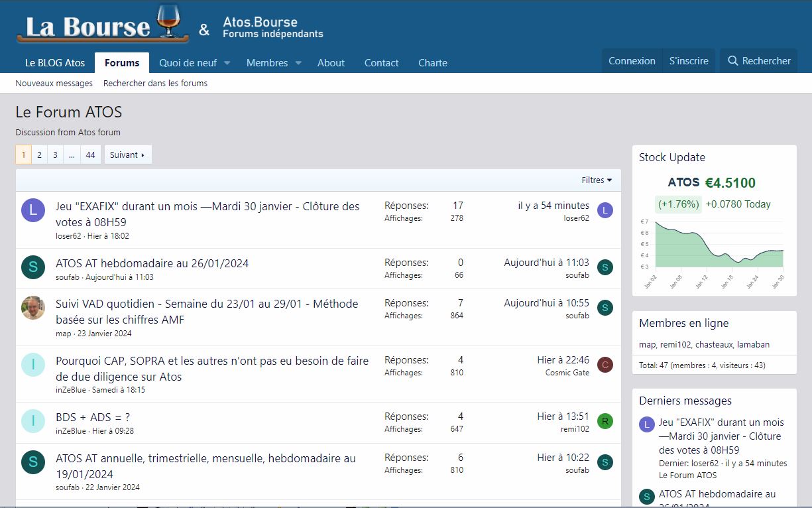Click the 'Membres en ligne' heading

click(683, 324)
